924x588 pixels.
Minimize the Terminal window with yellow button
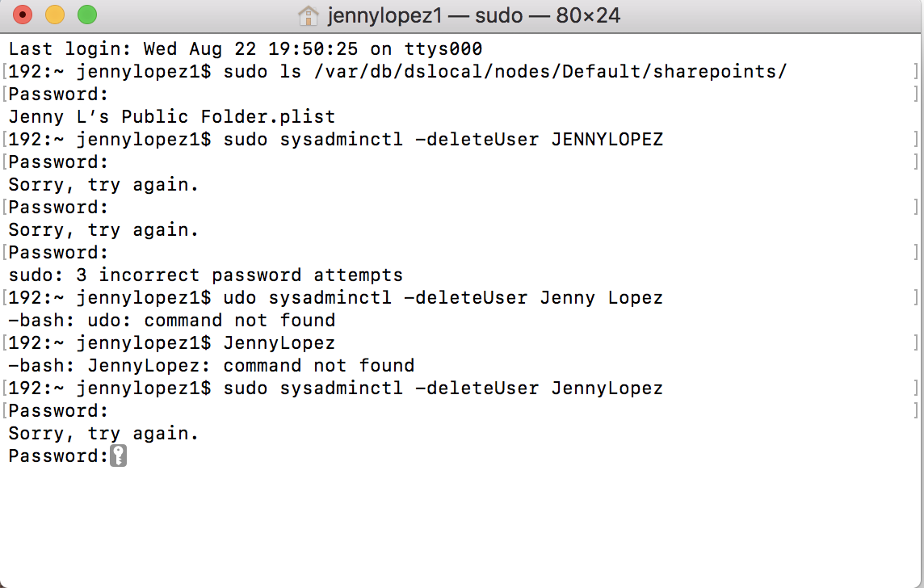click(x=55, y=15)
